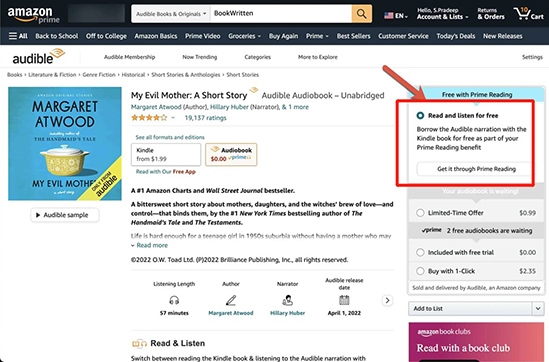This screenshot has width=549, height=362.
Task: Click the calendar release date icon
Action: click(x=344, y=300)
